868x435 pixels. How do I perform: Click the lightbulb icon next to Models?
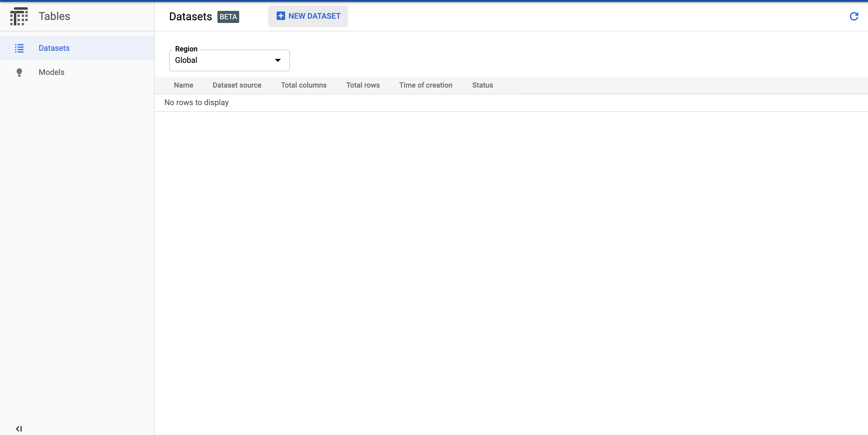pos(19,72)
